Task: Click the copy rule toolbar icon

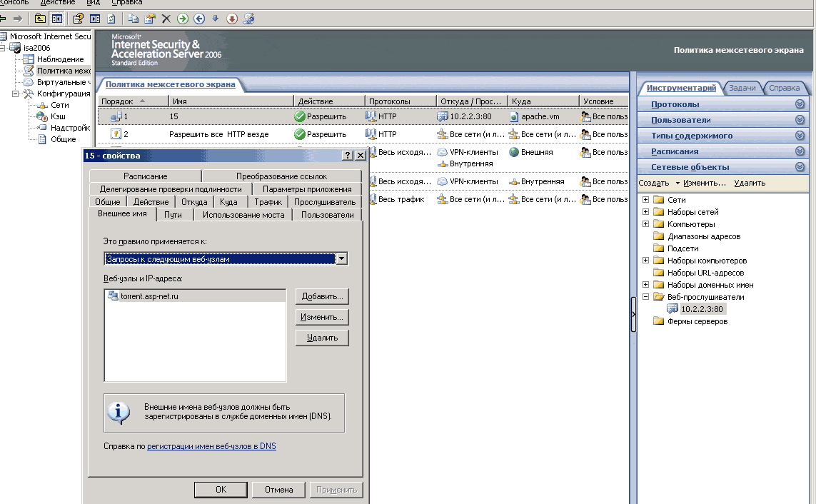Action: coord(134,19)
